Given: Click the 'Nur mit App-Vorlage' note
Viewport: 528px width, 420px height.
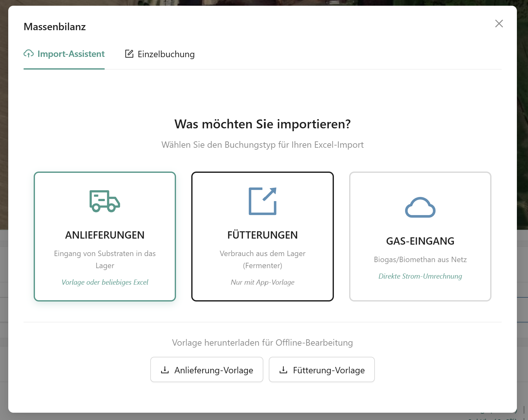Looking at the screenshot, I should click(262, 282).
